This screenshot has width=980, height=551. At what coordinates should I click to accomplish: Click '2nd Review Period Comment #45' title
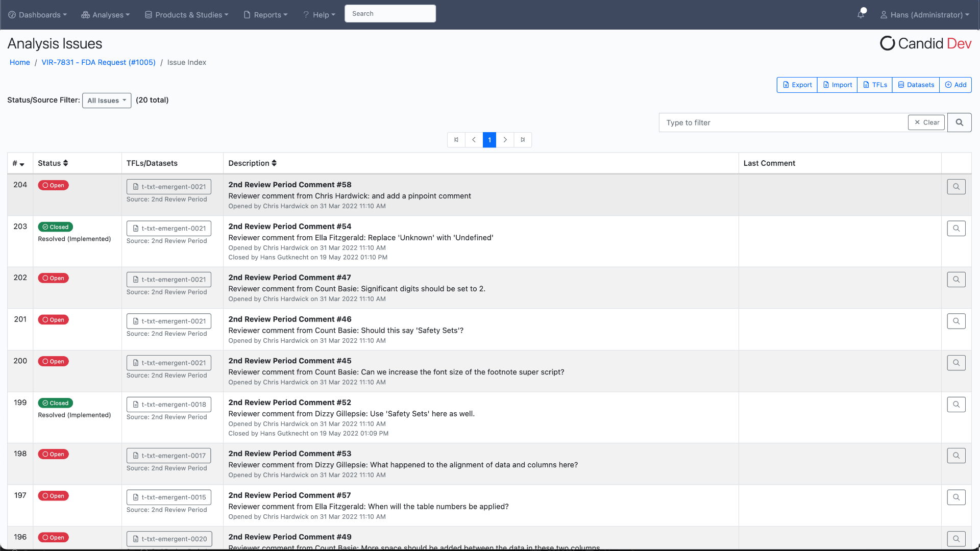pyautogui.click(x=290, y=361)
